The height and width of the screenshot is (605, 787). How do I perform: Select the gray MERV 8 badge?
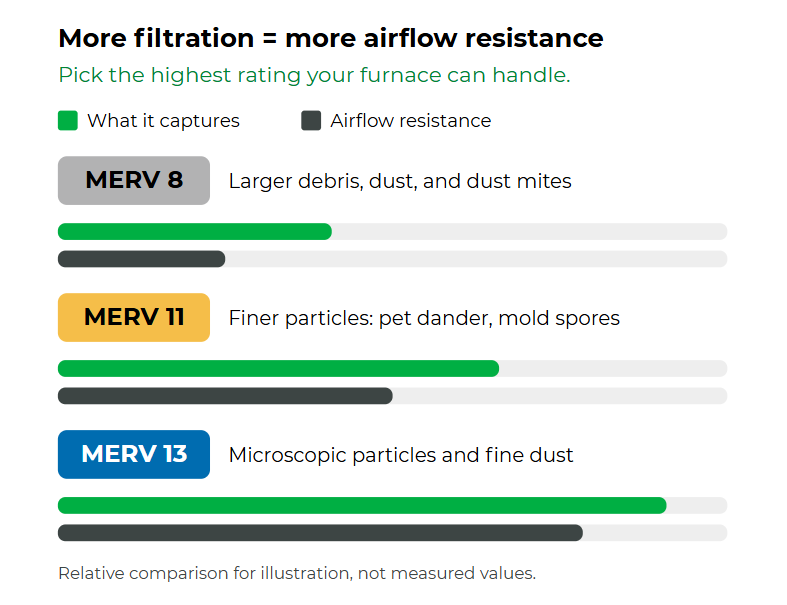coord(134,180)
